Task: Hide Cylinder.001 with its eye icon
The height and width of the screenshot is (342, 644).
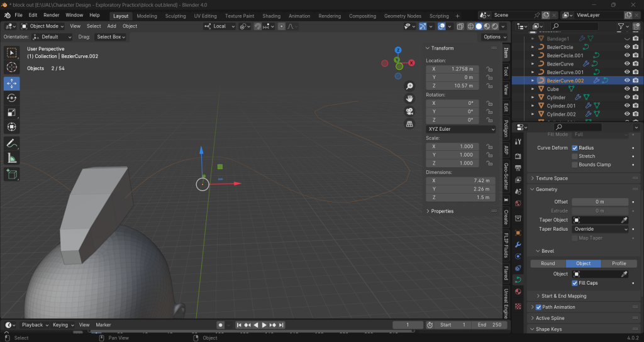Action: pyautogui.click(x=627, y=106)
